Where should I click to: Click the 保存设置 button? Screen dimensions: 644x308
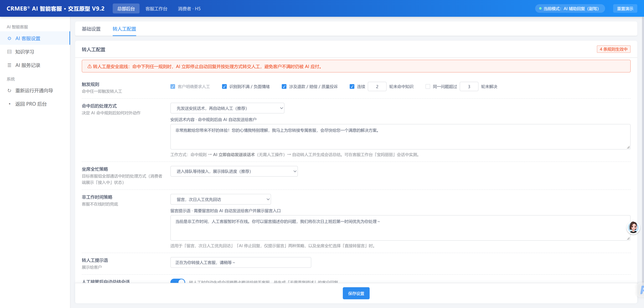(x=356, y=293)
